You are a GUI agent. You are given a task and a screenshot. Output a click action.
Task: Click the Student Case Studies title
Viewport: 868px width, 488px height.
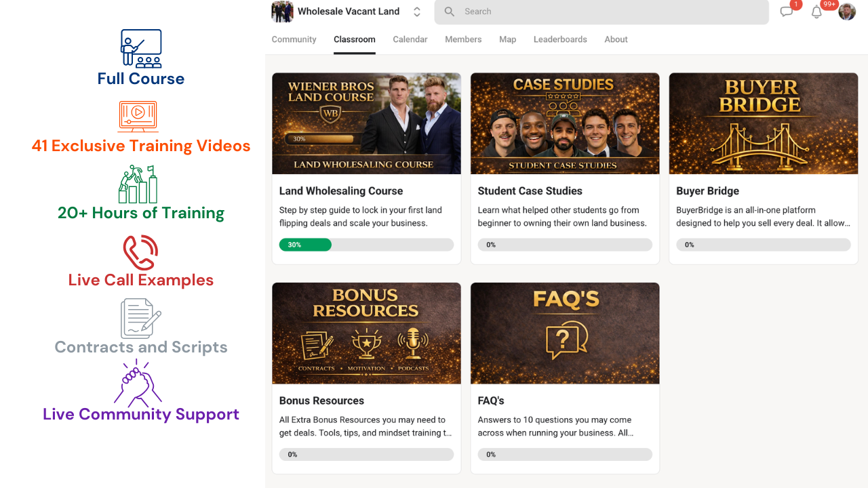click(530, 191)
